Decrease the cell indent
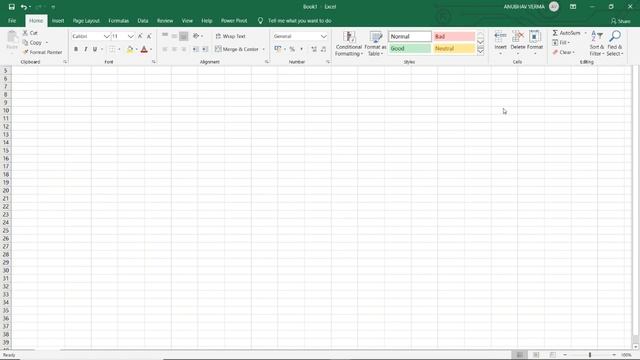Viewport: 640px width, 360px height. (x=196, y=49)
